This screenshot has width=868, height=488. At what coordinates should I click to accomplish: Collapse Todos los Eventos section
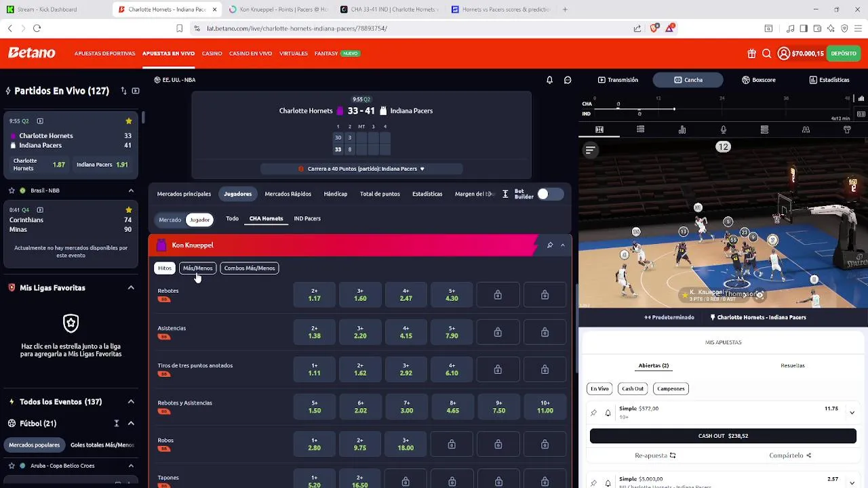pos(131,401)
